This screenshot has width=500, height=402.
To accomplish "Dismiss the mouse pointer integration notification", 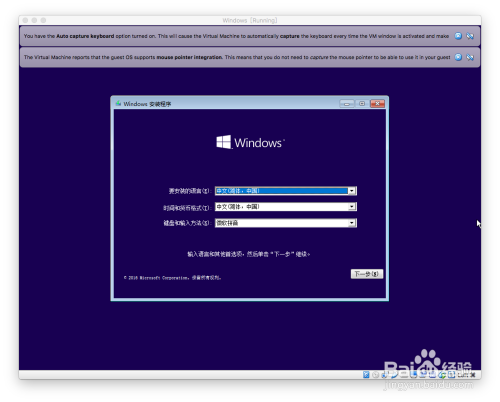I will pyautogui.click(x=470, y=57).
